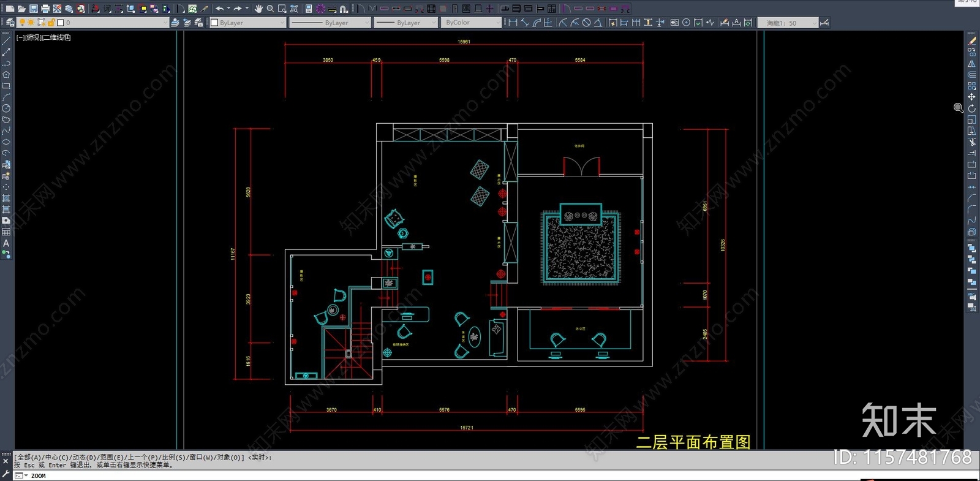This screenshot has height=481, width=980.
Task: Click the Match Properties brush icon
Action: pos(204,9)
